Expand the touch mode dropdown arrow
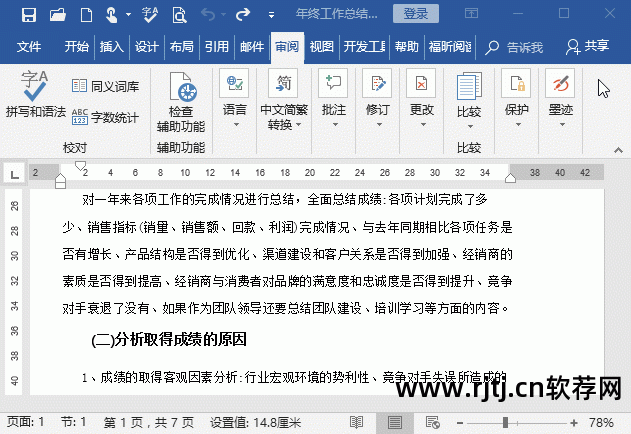 pyautogui.click(x=128, y=15)
